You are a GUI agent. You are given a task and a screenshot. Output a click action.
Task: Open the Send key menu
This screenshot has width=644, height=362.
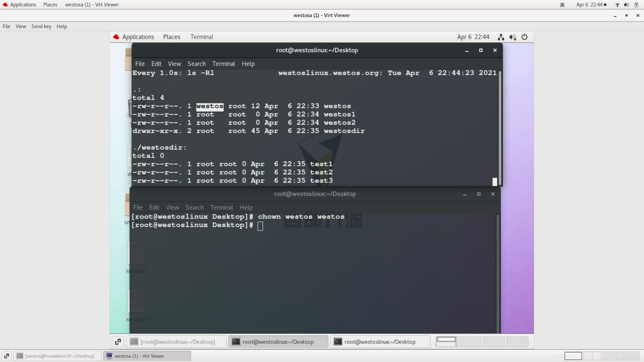41,26
